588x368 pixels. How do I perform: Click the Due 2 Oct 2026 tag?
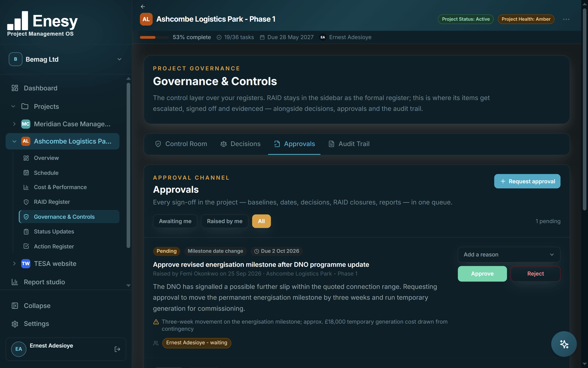pyautogui.click(x=277, y=251)
